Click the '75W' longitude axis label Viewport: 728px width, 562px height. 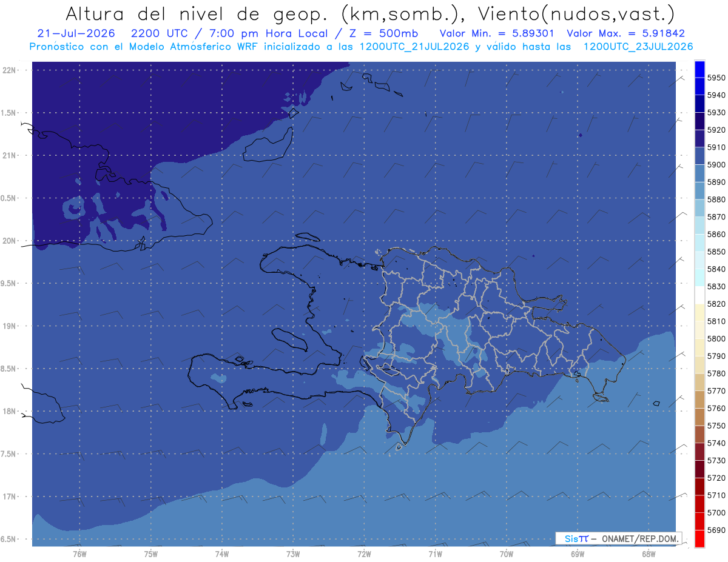(x=151, y=554)
